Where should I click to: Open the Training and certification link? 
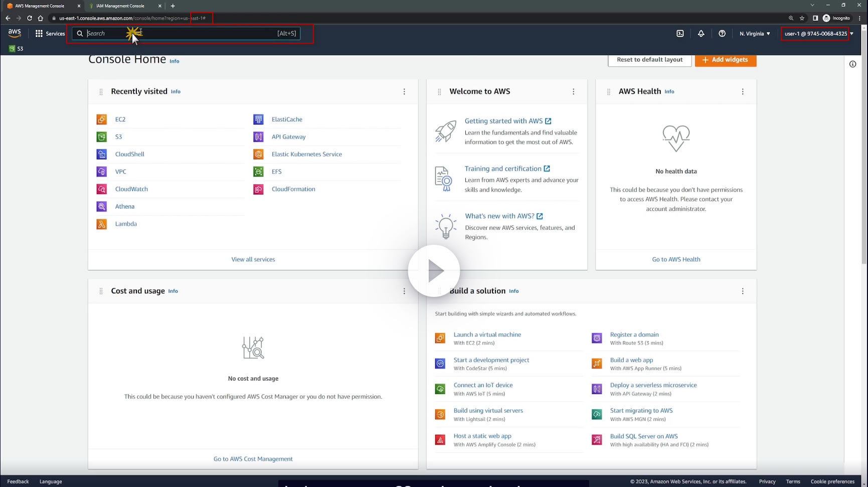pos(507,169)
